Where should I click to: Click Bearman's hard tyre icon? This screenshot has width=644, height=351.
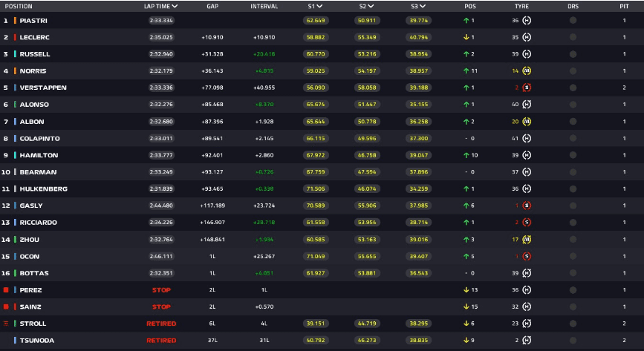click(x=527, y=172)
